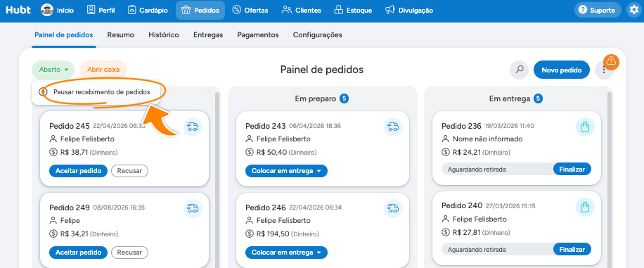Click pickup bag icon on Pedido 236
644x268 pixels.
585,127
